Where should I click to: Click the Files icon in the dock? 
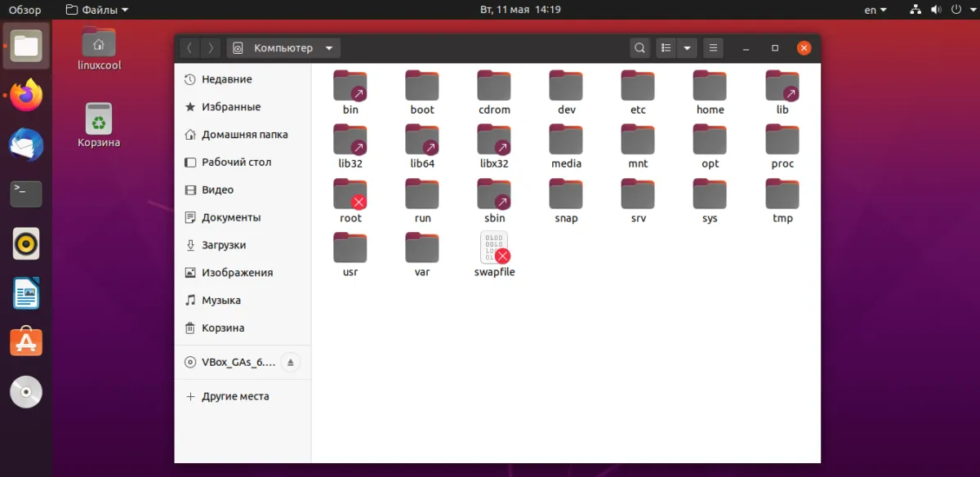[x=26, y=46]
